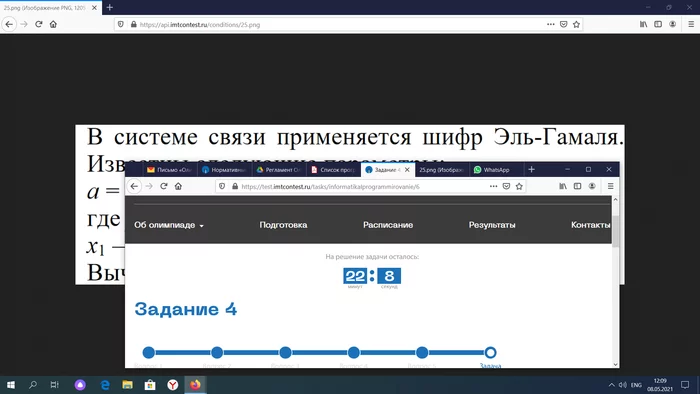Save to Pocket in background 25.png window
The height and width of the screenshot is (394, 700).
(563, 25)
